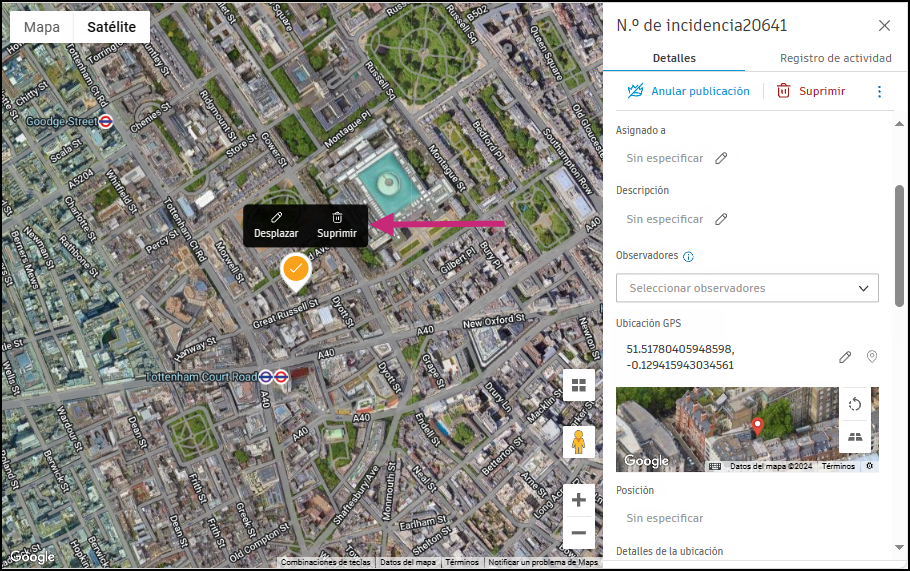Open Combinaciones de teclas link
Viewport: 910px width, 571px height.
coord(326,562)
